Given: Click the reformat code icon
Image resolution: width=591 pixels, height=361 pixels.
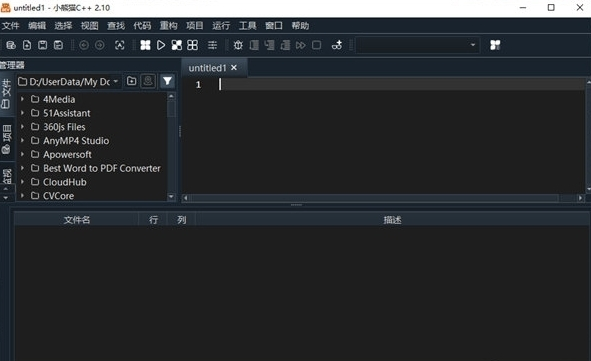Looking at the screenshot, I should (119, 45).
